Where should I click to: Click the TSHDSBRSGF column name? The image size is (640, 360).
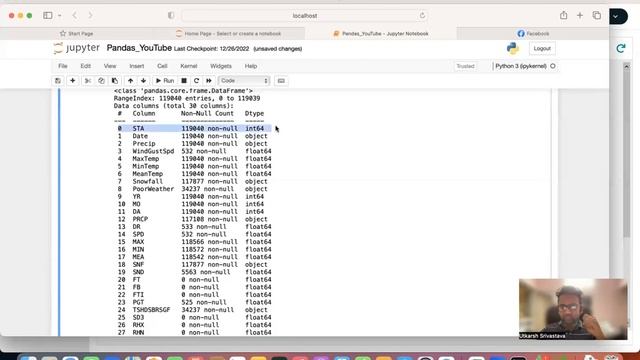(x=151, y=310)
